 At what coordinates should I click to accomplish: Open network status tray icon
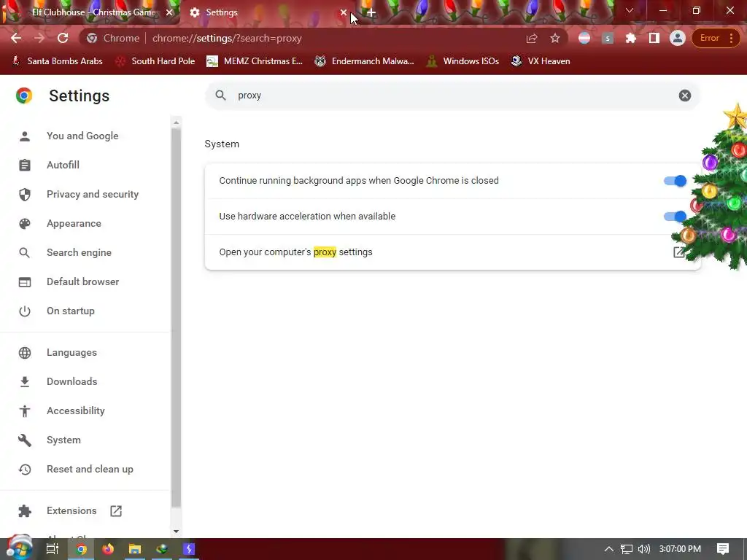coord(627,549)
